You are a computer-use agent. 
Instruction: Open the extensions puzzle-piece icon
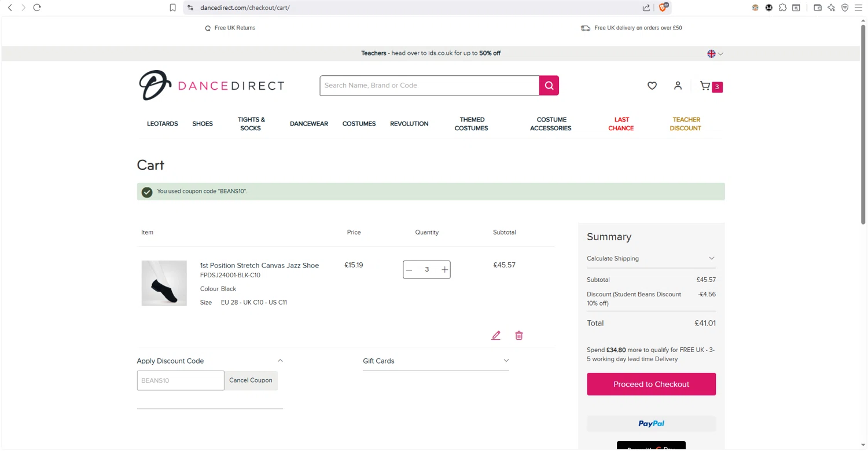pyautogui.click(x=782, y=8)
